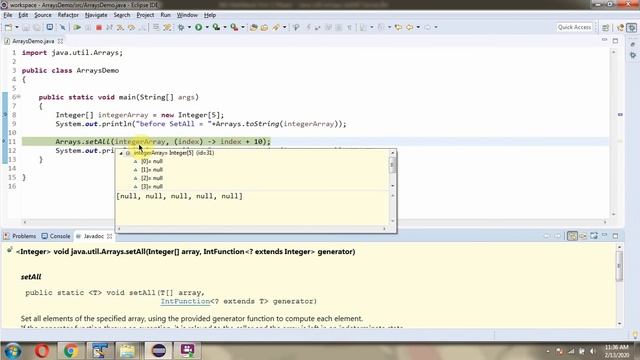Open the File menu
This screenshot has height=360, width=640.
coord(8,15)
